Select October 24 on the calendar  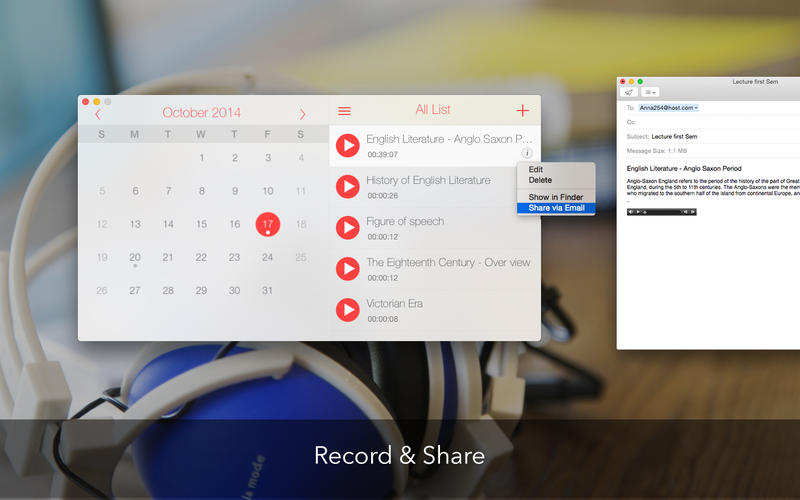tap(267, 258)
